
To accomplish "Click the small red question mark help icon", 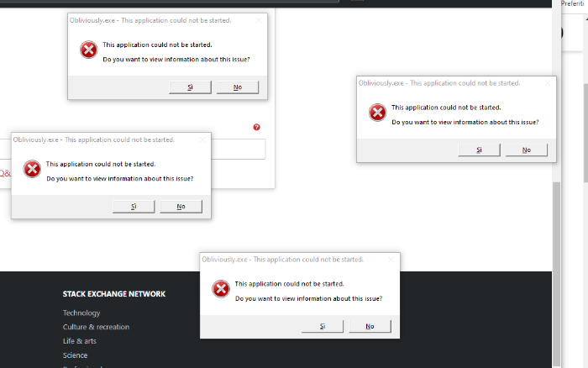I will [256, 128].
